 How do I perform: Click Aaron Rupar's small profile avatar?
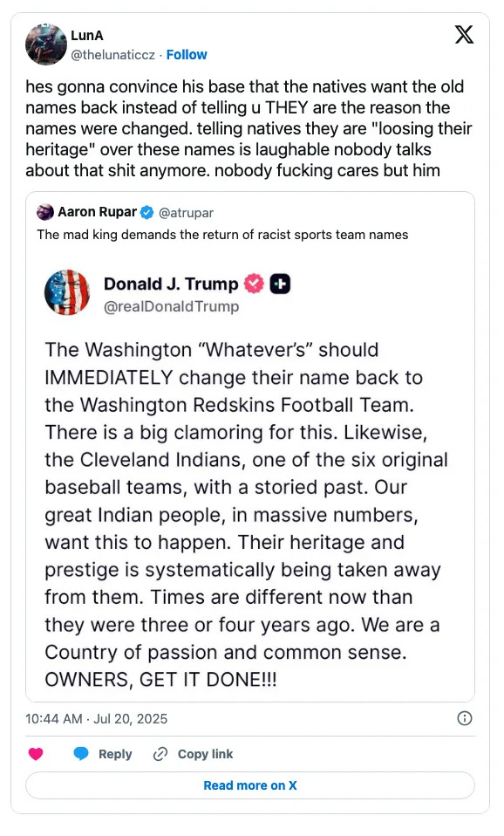45,212
